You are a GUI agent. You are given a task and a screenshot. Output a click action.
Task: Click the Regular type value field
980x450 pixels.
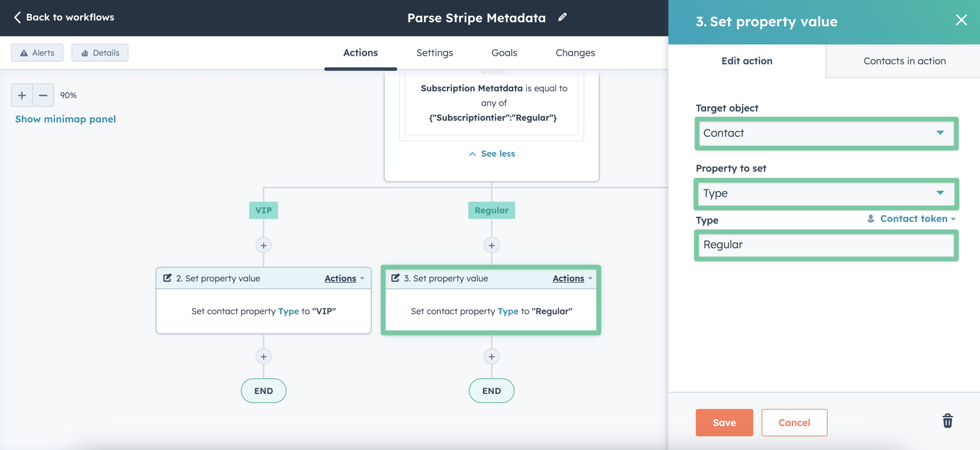coord(826,244)
